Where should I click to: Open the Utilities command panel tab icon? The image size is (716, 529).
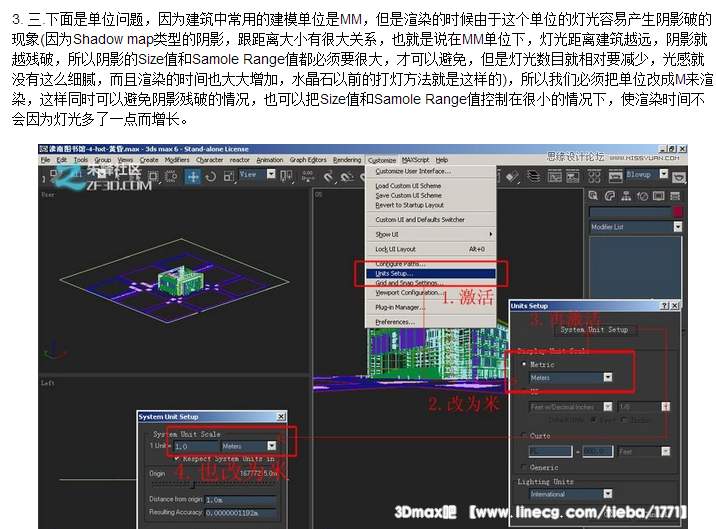click(675, 196)
